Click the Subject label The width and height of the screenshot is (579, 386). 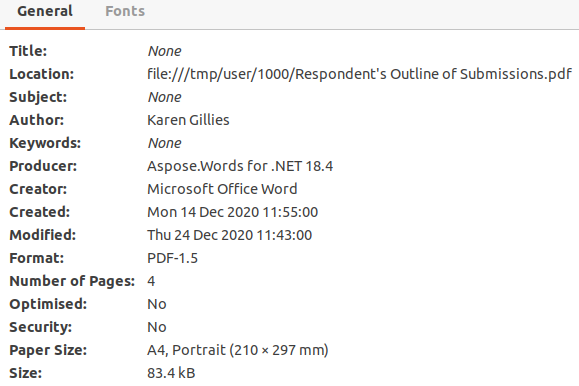[38, 97]
